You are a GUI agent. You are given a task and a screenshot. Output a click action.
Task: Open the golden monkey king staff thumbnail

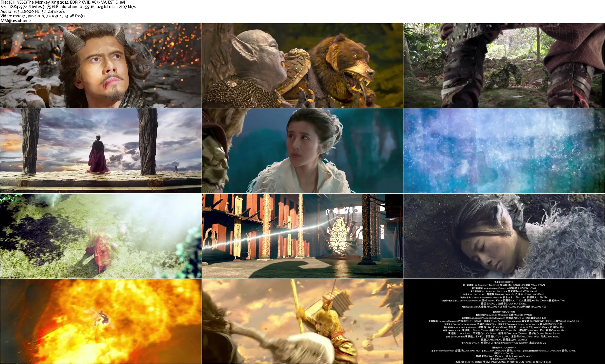click(x=302, y=321)
